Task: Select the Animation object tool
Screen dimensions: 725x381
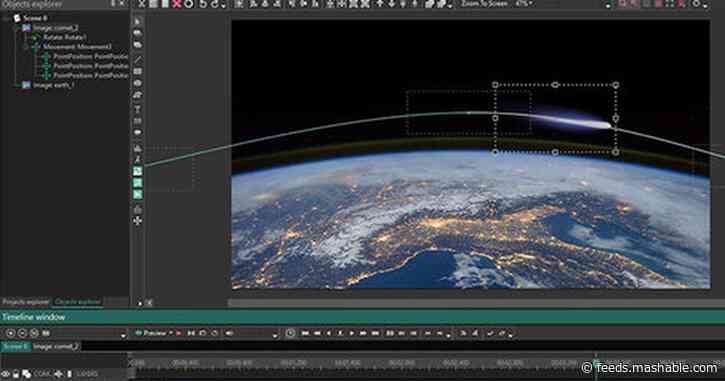Action: (x=138, y=160)
